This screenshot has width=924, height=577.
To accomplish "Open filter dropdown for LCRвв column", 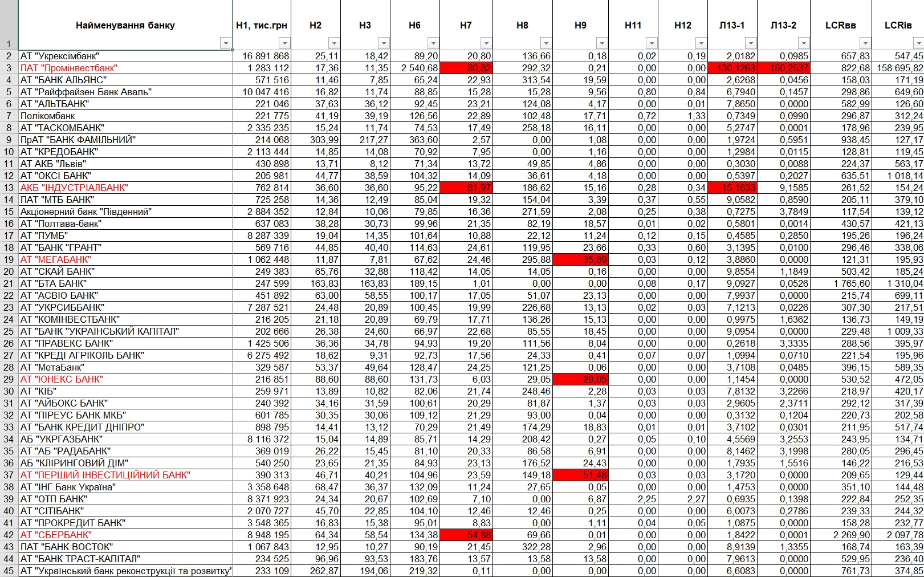I will [x=865, y=43].
